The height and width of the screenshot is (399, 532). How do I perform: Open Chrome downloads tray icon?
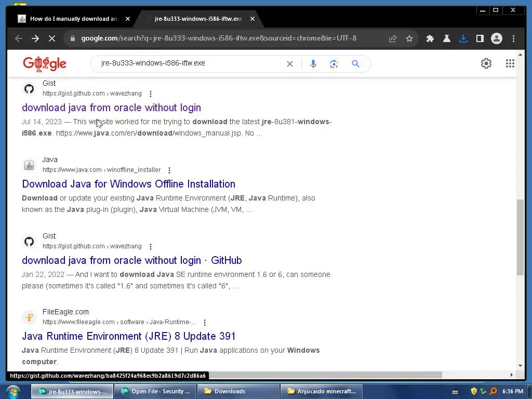pos(463,38)
